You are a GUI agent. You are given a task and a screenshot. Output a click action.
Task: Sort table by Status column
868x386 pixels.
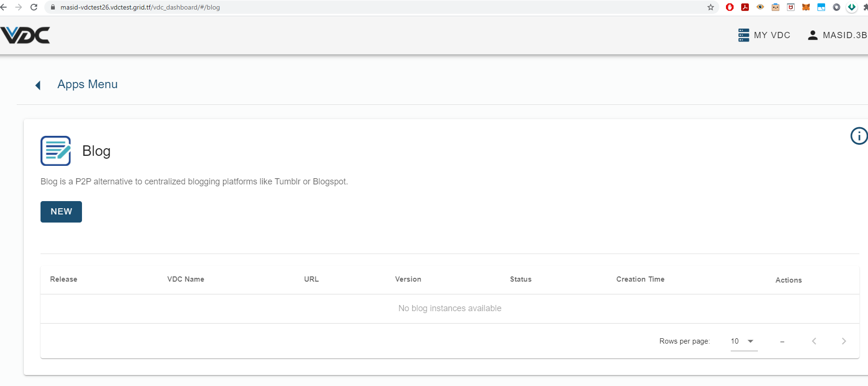(521, 279)
